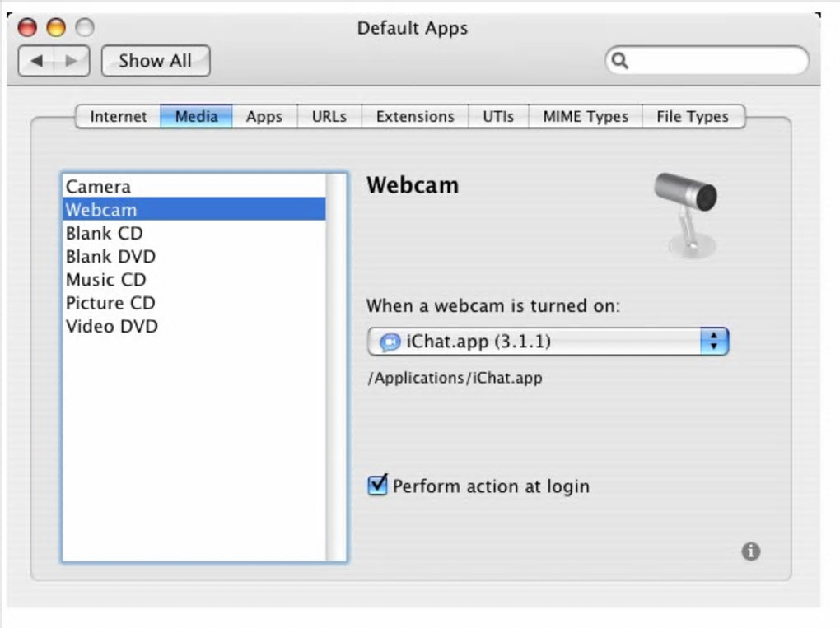Click the Default Apps window title
The height and width of the screenshot is (628, 840).
coord(413,28)
